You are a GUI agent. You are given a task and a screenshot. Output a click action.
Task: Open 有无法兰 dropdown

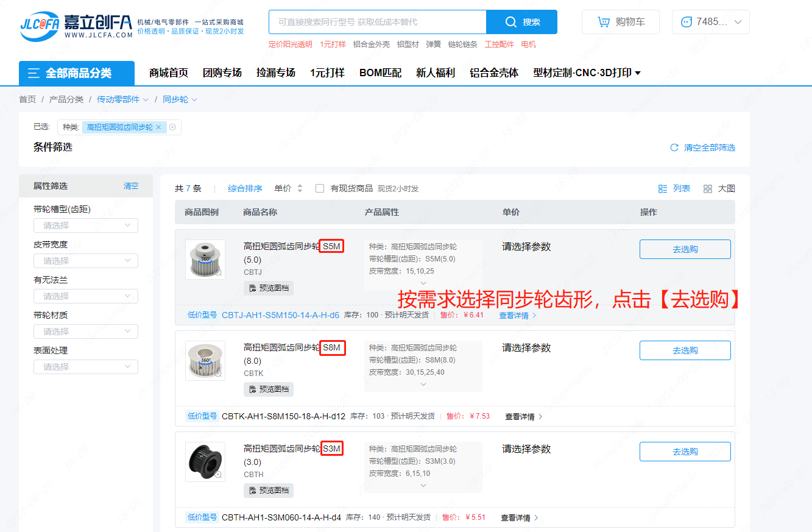click(86, 296)
